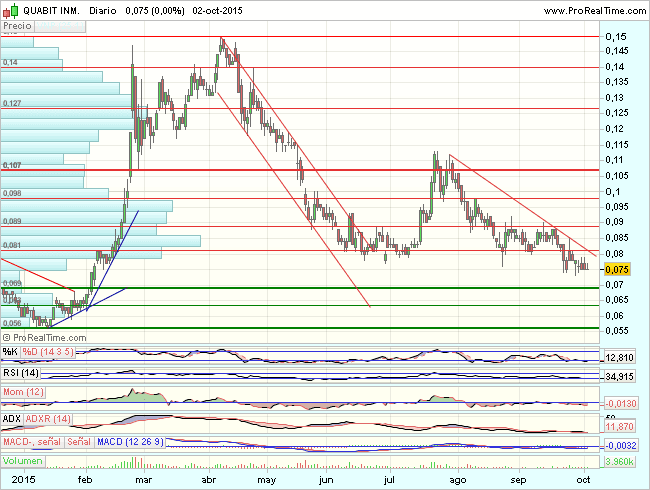
Task: Click the feb month on time axis
Action: pyautogui.click(x=85, y=480)
